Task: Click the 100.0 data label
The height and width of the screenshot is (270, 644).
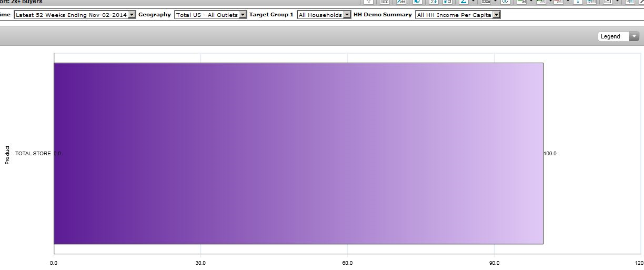Action: [x=550, y=154]
